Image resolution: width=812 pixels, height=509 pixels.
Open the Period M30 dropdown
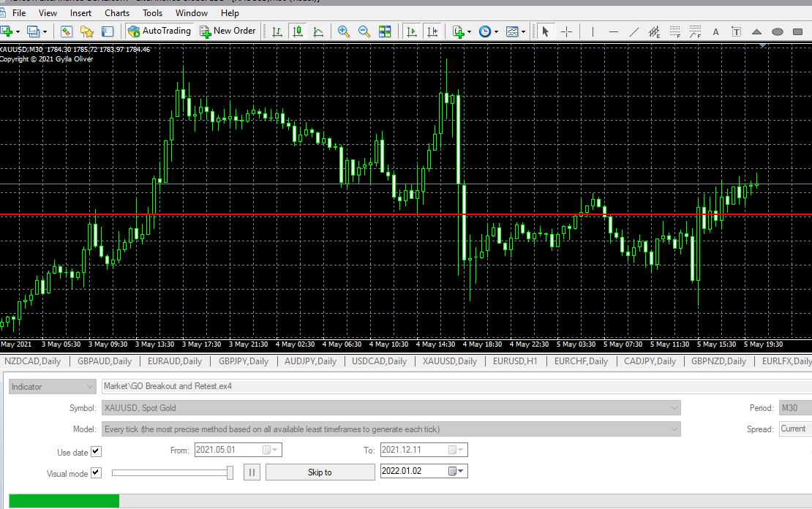pos(795,407)
